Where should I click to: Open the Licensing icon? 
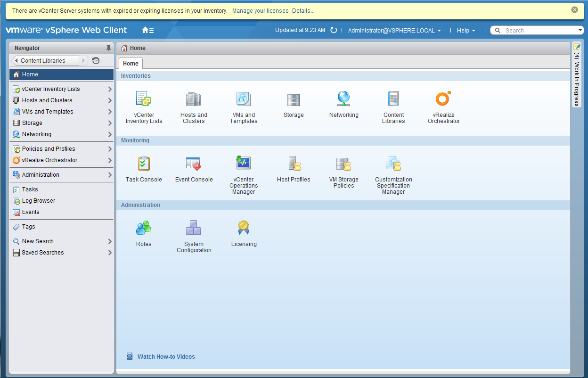tap(244, 228)
